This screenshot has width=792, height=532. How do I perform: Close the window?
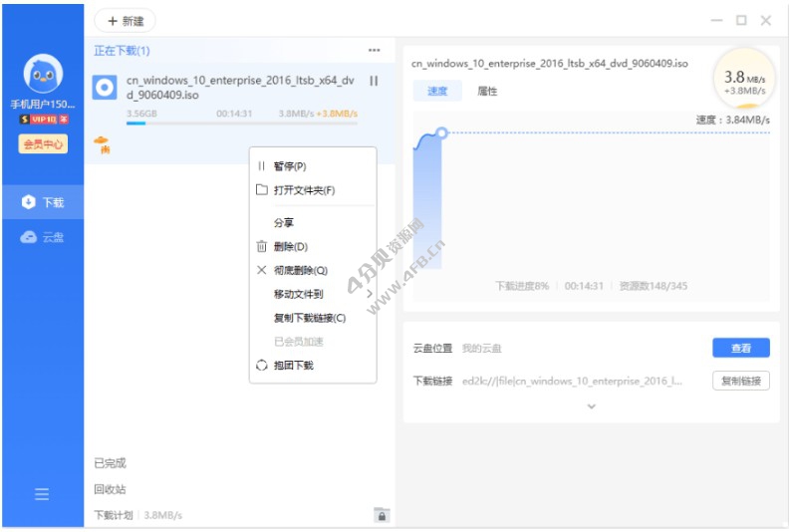coord(766,20)
